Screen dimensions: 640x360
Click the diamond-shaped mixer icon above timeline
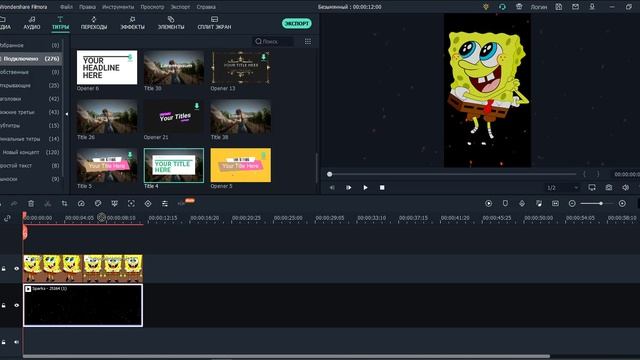522,203
